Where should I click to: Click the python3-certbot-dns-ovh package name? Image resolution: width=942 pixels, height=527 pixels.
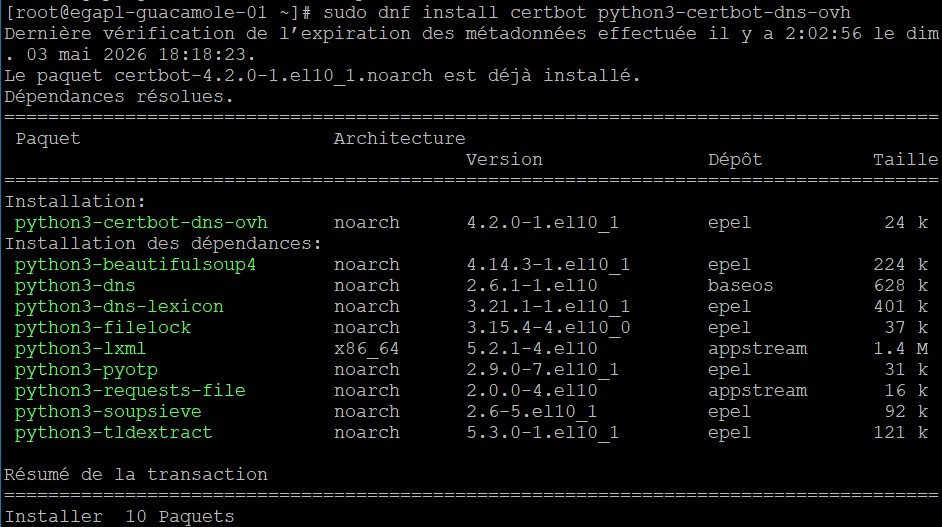coord(141,223)
